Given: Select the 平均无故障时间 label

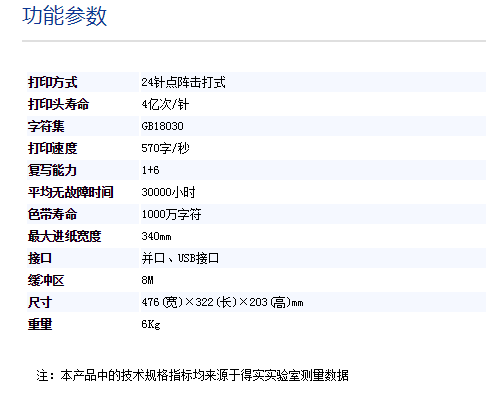Looking at the screenshot, I should click(71, 192).
